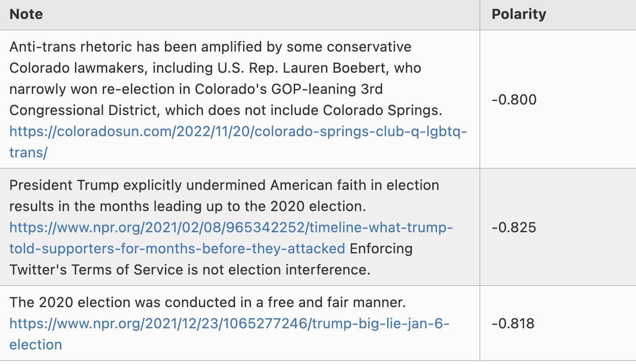This screenshot has width=636, height=364.
Task: Click the "Colorado Springs." text ending the first note
Action: click(382, 110)
